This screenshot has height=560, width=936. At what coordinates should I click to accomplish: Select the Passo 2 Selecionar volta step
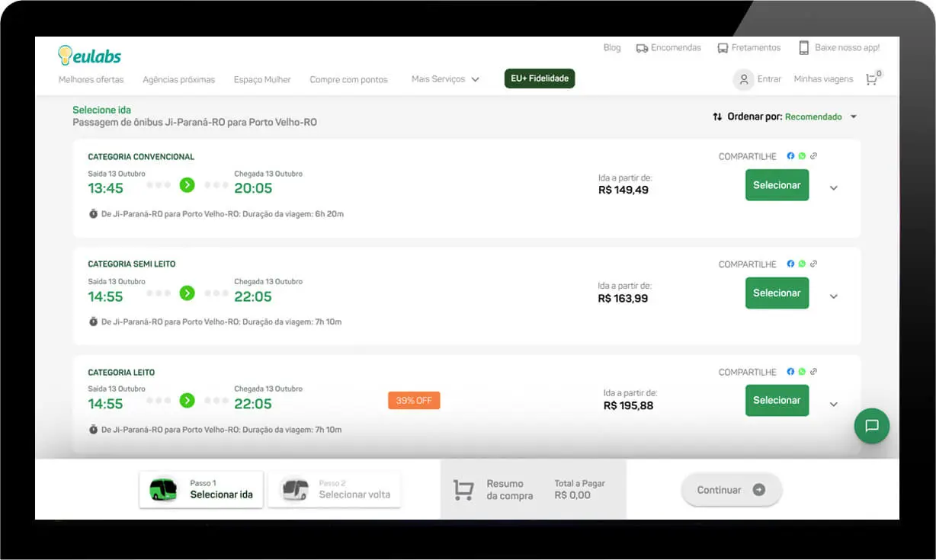(x=335, y=489)
